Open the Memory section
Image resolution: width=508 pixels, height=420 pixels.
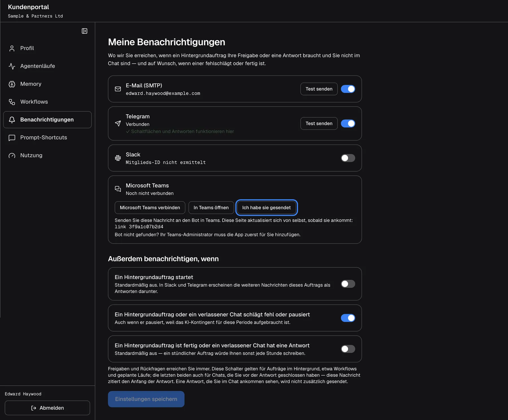[x=47, y=84]
